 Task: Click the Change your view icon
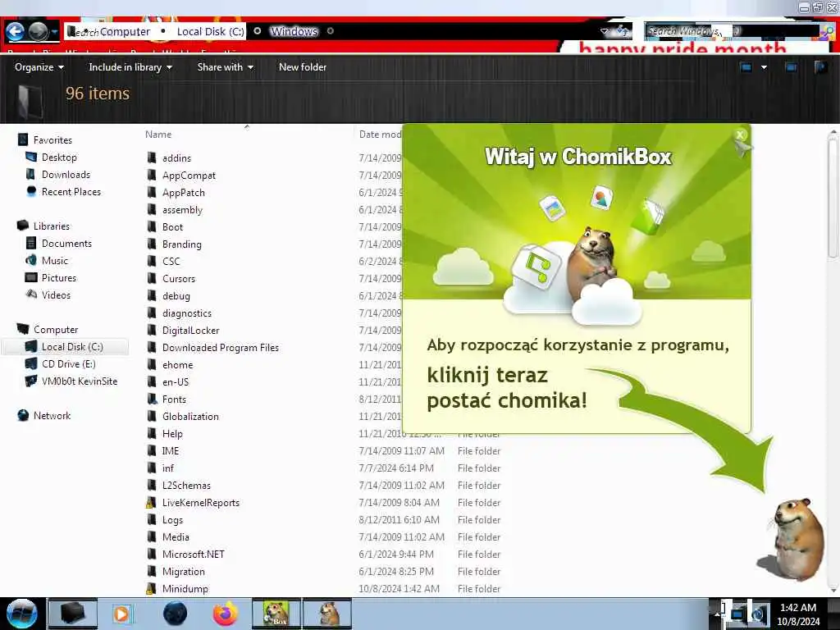(746, 67)
